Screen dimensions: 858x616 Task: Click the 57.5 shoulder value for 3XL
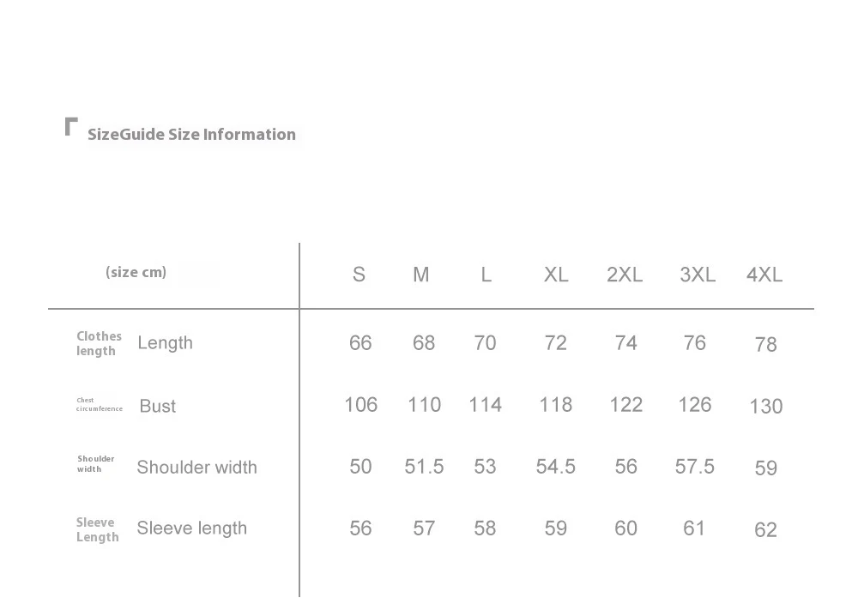694,467
